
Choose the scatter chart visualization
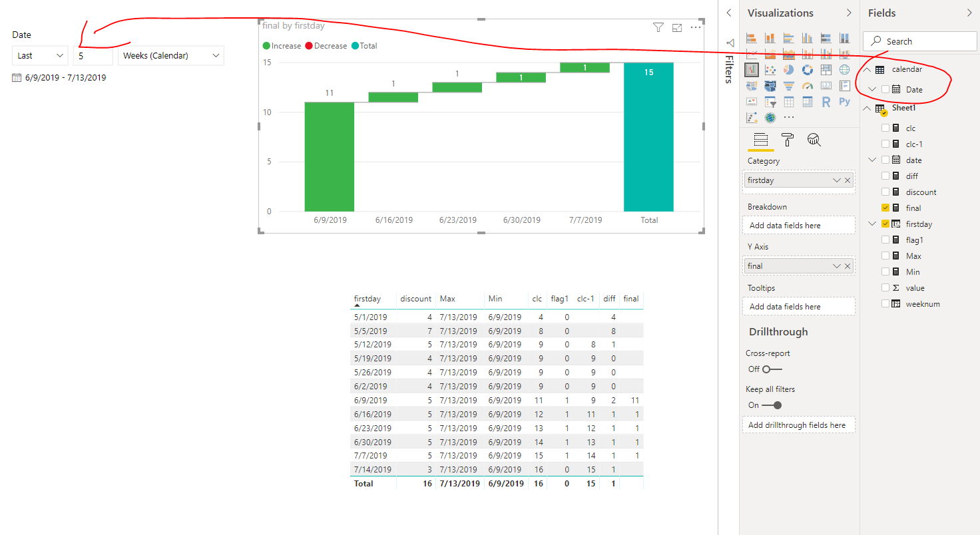click(x=770, y=70)
